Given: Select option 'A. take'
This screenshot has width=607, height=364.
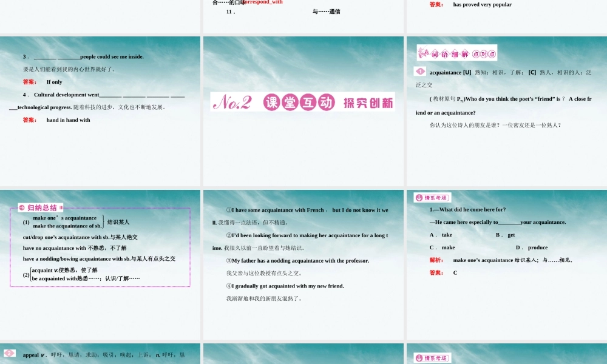Looking at the screenshot, I should point(441,235).
